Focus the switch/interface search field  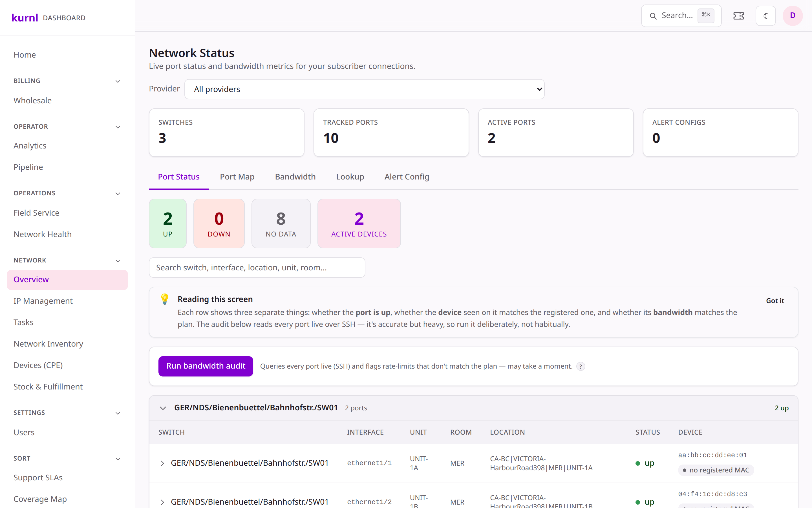[x=257, y=268]
